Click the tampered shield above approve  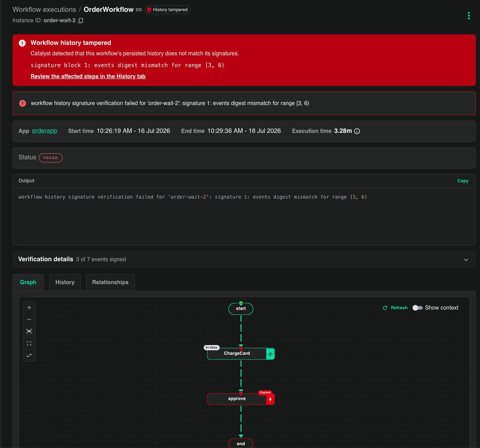(x=241, y=393)
